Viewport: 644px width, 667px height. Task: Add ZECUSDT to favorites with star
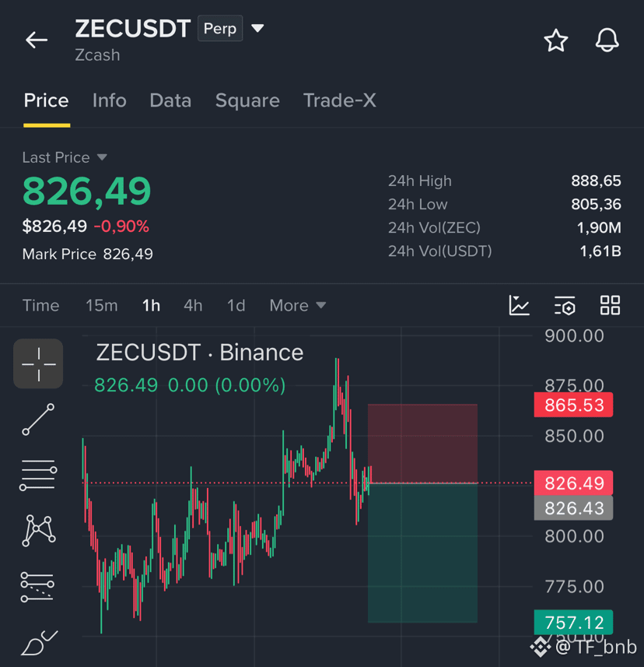click(x=555, y=40)
